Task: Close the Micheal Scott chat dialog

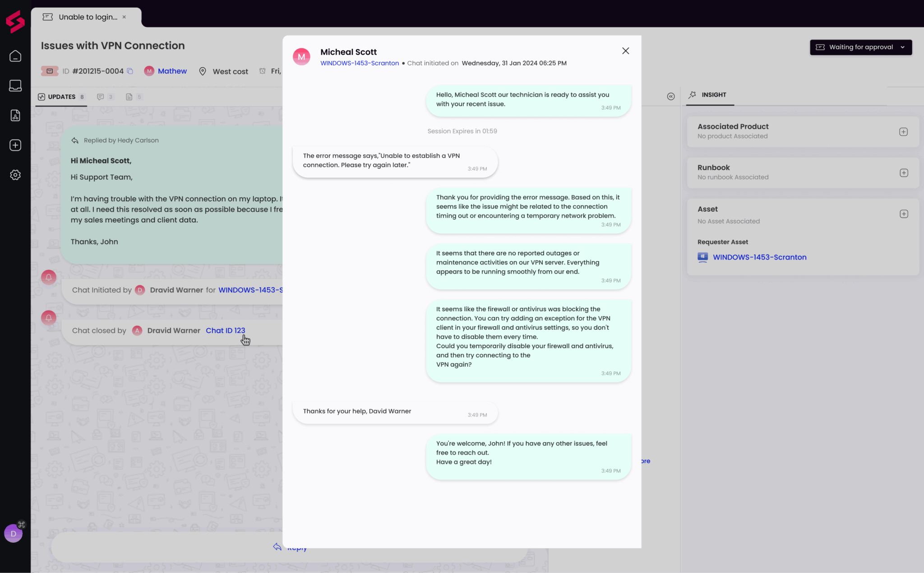Action: pyautogui.click(x=625, y=51)
